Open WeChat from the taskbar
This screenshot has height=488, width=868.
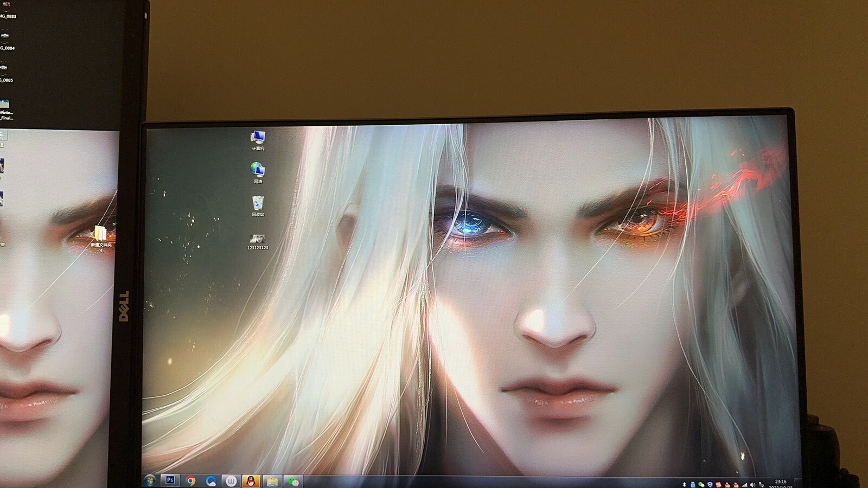[x=293, y=481]
